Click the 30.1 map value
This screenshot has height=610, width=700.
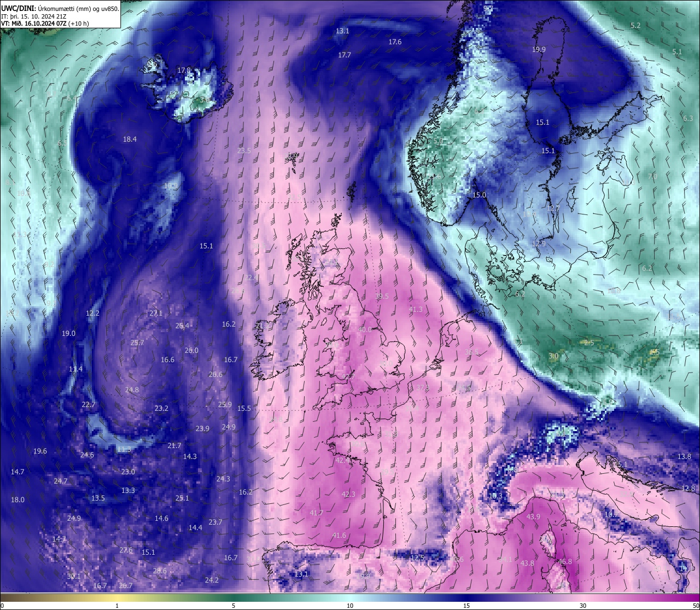click(x=74, y=576)
